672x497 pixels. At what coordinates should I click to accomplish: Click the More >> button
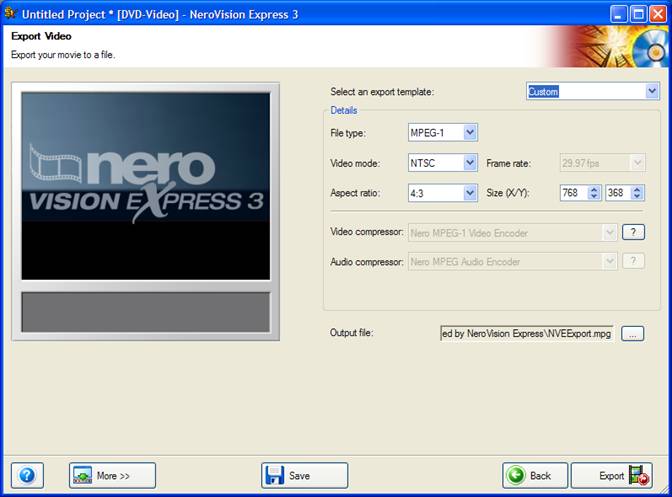click(x=112, y=475)
